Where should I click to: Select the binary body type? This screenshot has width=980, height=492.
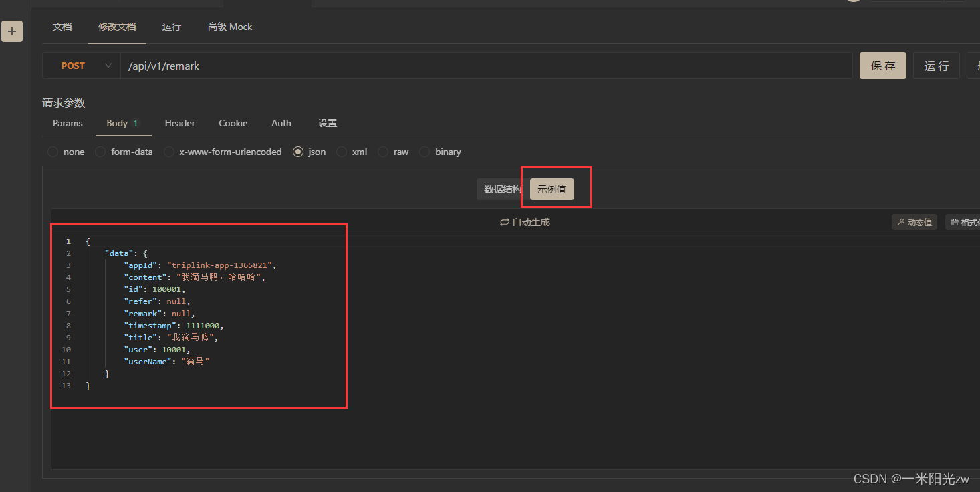424,152
